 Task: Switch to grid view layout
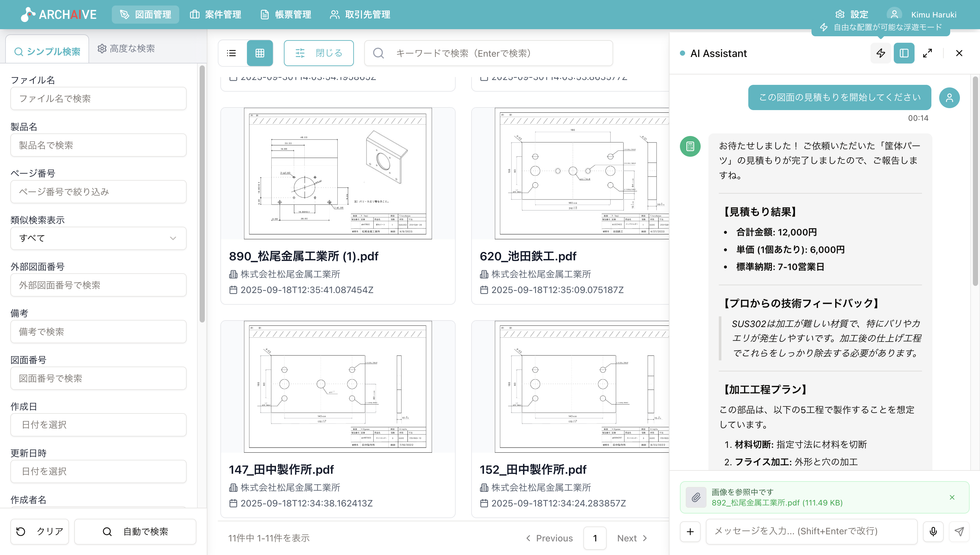[260, 53]
